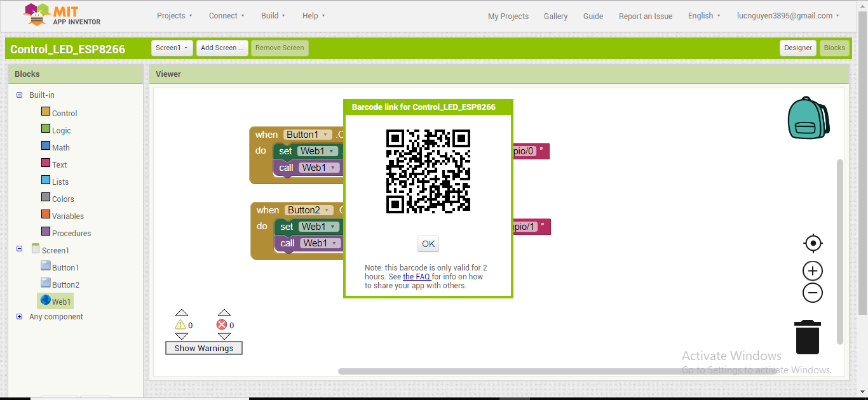The width and height of the screenshot is (868, 400).
Task: Click the Show Warnings button
Action: [204, 348]
